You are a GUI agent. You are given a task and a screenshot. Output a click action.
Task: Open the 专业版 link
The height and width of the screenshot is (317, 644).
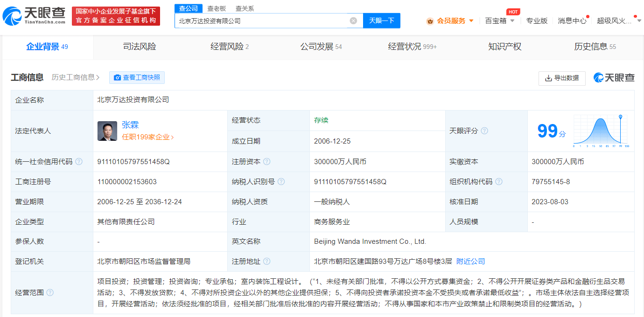coord(537,21)
